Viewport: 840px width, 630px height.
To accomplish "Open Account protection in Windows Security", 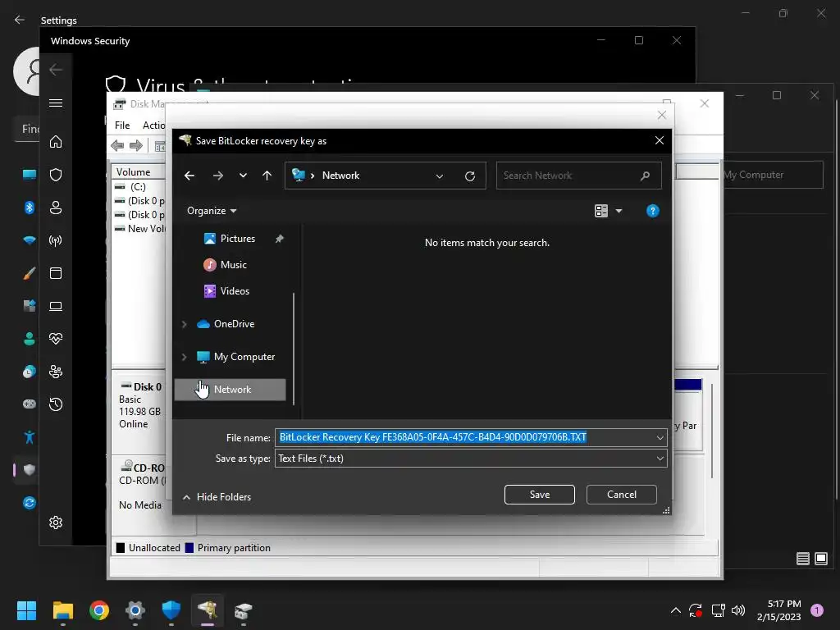I will coord(56,208).
